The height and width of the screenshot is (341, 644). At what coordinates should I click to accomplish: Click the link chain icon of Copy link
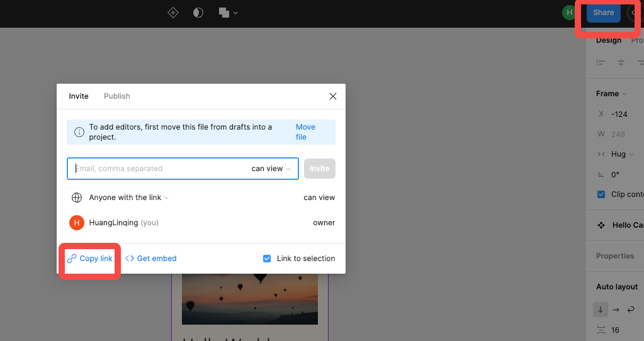(x=72, y=259)
